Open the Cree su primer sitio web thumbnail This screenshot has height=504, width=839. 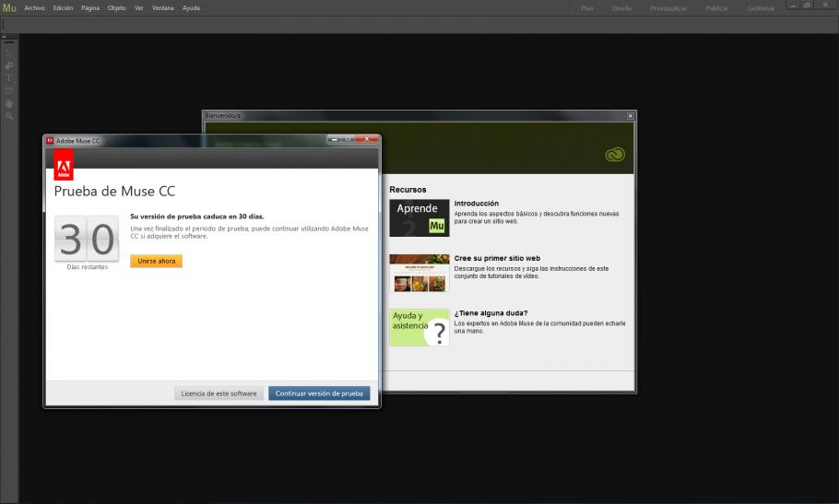(419, 273)
